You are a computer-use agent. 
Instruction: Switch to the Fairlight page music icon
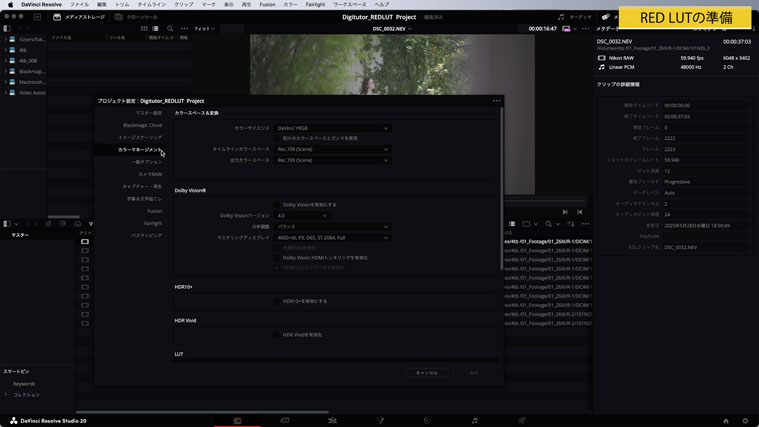pos(474,420)
